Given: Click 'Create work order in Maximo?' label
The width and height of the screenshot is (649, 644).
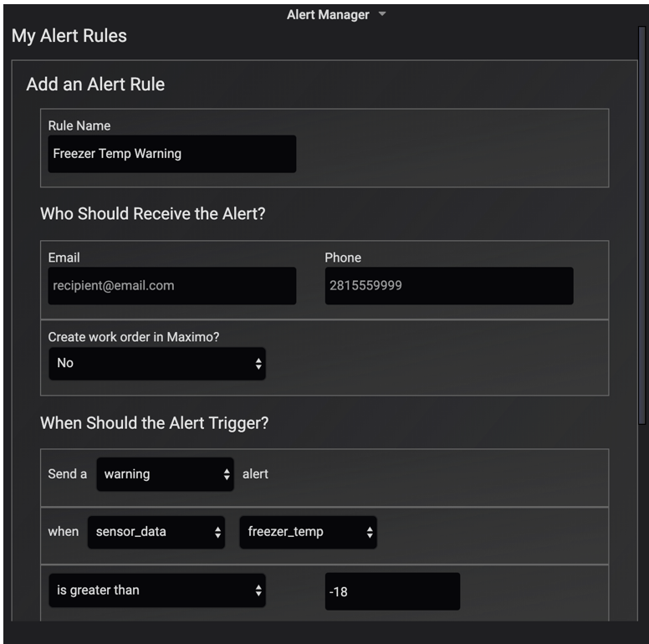Looking at the screenshot, I should click(x=134, y=337).
